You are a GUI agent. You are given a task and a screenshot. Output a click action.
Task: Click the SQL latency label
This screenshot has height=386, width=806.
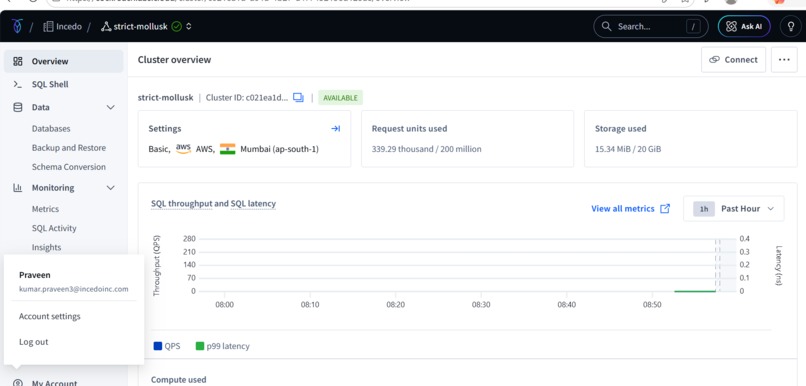click(x=253, y=204)
